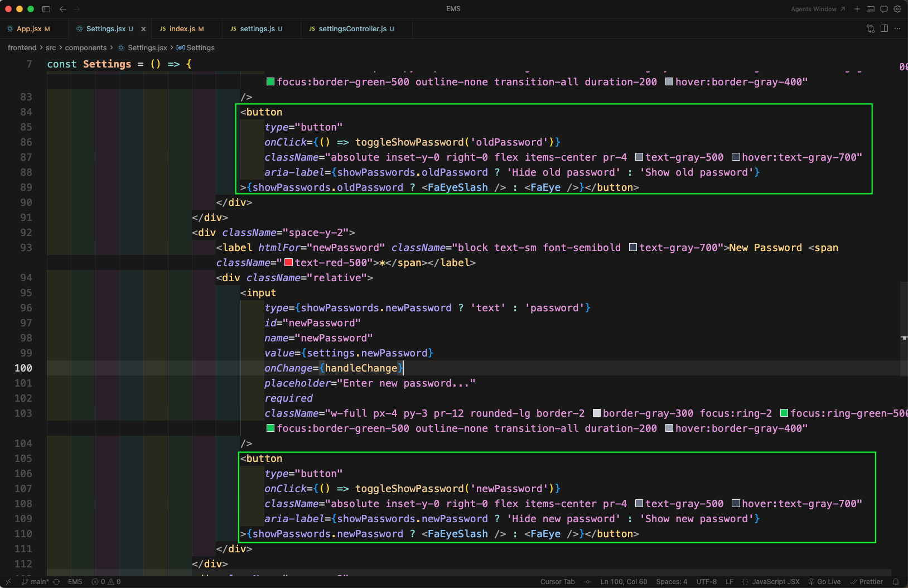The width and height of the screenshot is (908, 588).
Task: Click the errors and warnings counter in status bar
Action: pos(107,582)
